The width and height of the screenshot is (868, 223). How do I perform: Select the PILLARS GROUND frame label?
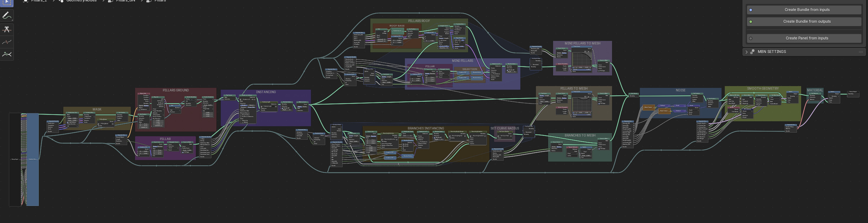pos(176,90)
